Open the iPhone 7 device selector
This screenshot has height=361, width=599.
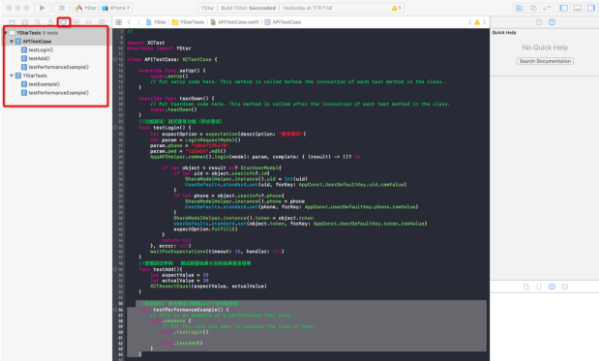(x=116, y=8)
